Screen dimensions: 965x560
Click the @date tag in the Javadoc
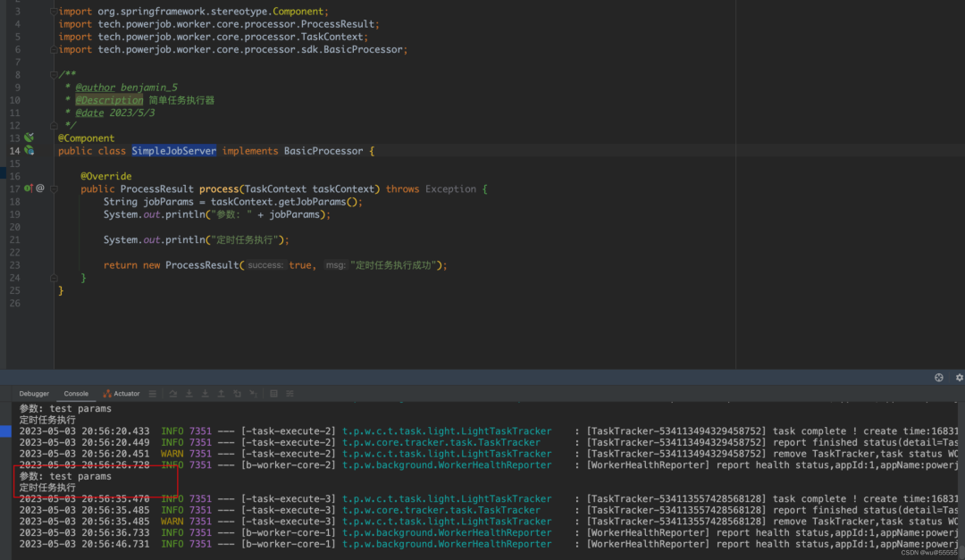(x=89, y=113)
